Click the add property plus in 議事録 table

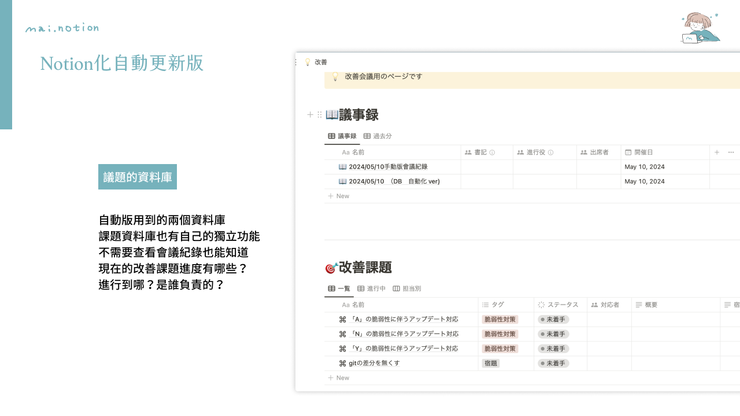[x=716, y=153]
